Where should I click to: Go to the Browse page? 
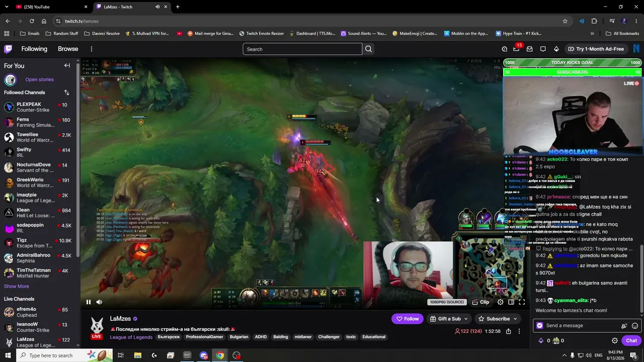tap(68, 49)
